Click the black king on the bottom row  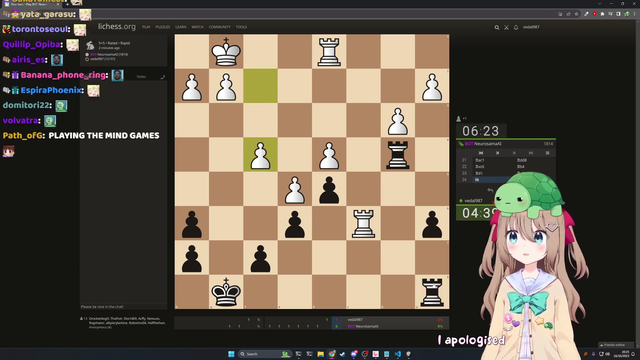click(x=226, y=292)
